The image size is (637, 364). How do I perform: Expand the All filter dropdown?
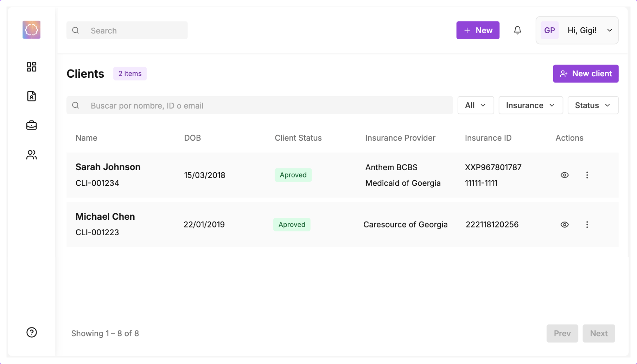point(475,105)
